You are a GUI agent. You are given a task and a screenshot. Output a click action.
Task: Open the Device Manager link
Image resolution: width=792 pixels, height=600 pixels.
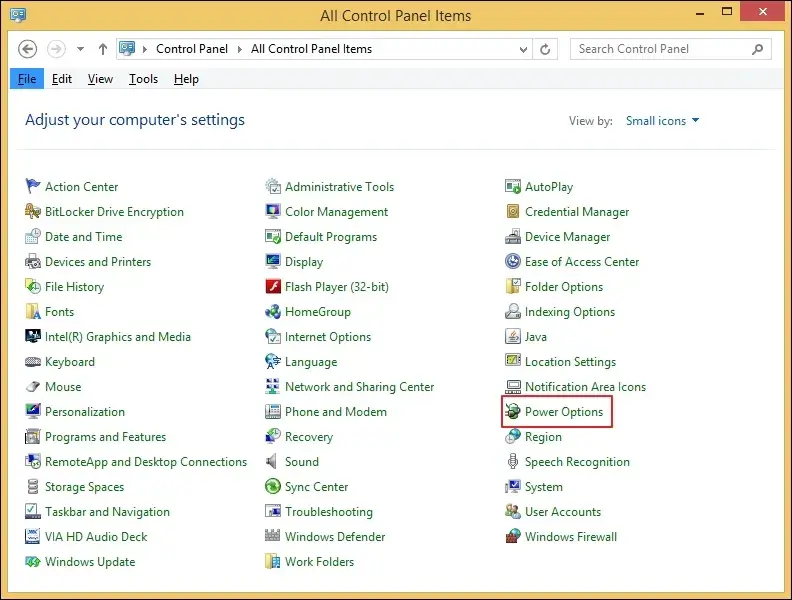(x=567, y=236)
